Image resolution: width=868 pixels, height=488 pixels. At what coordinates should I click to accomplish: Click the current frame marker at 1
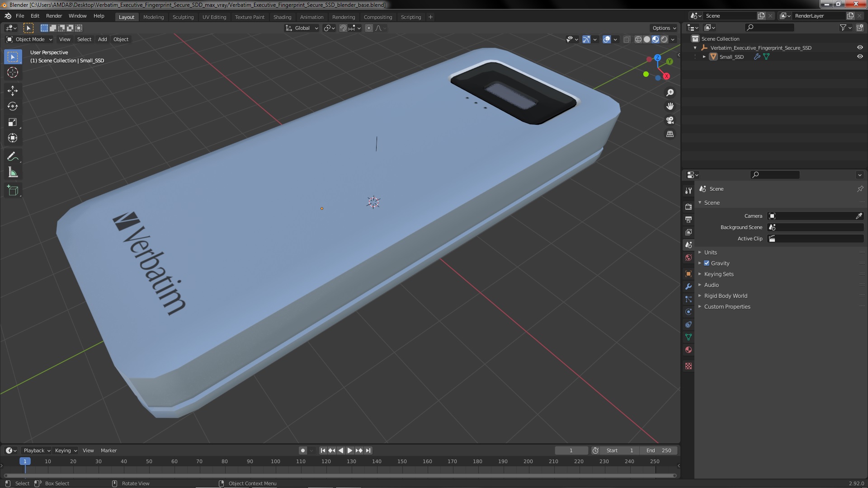coord(25,461)
